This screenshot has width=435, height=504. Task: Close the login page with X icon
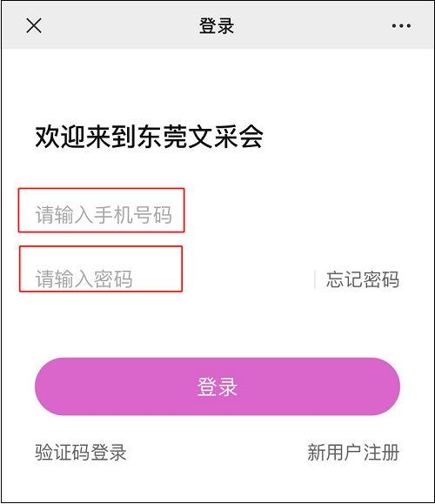pos(34,26)
